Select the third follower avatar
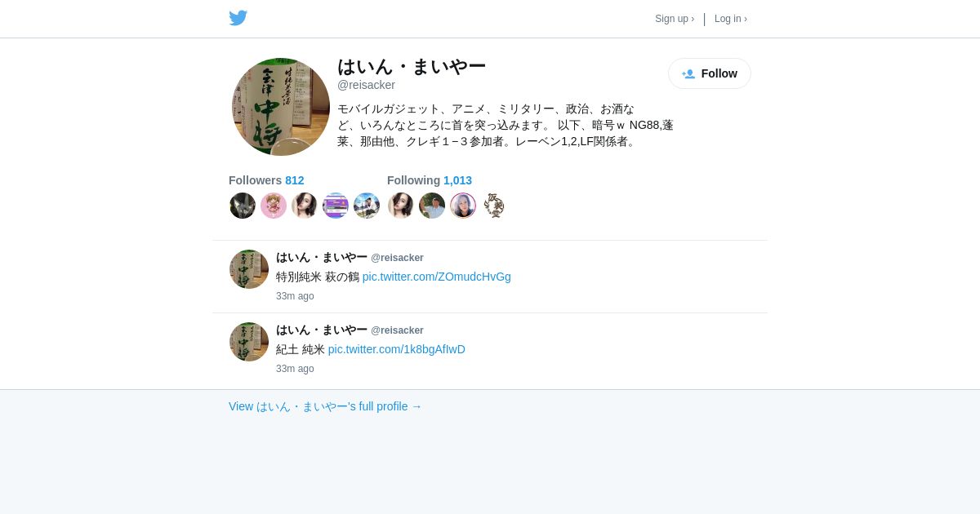980x514 pixels. pyautogui.click(x=305, y=206)
